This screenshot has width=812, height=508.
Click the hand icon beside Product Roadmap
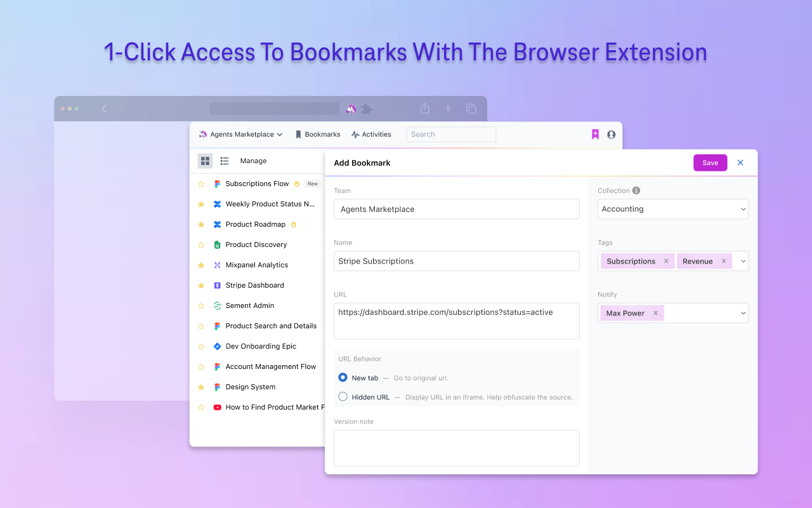(x=293, y=224)
